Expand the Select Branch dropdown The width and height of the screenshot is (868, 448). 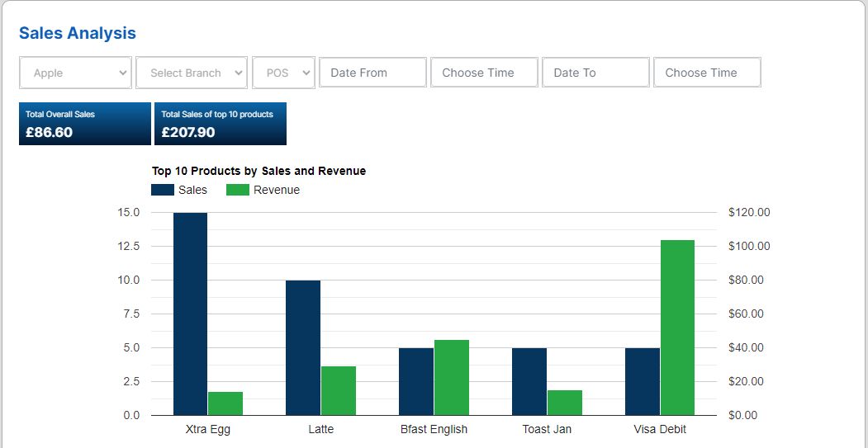click(192, 73)
